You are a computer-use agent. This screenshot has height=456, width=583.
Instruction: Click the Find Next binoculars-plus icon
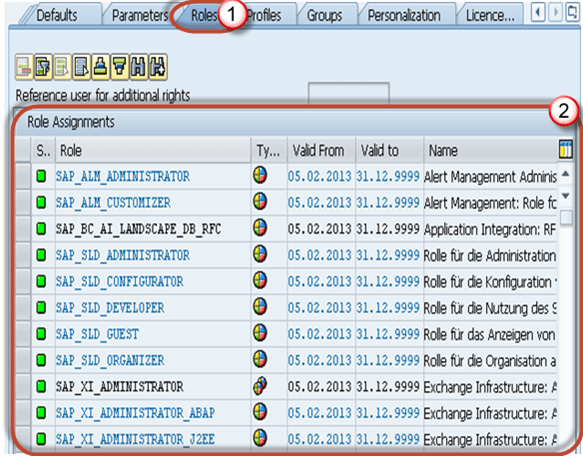pos(158,67)
